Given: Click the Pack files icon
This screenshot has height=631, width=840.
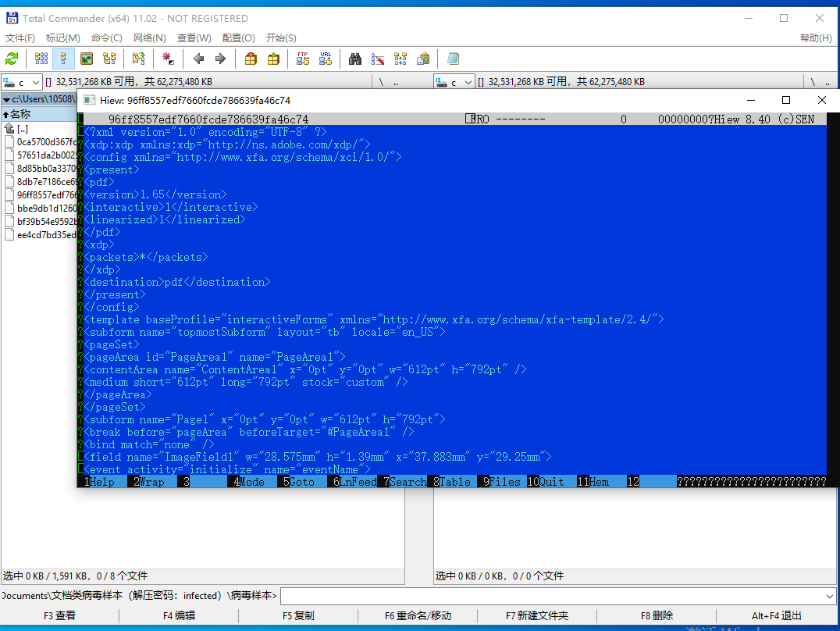Looking at the screenshot, I should (x=251, y=59).
